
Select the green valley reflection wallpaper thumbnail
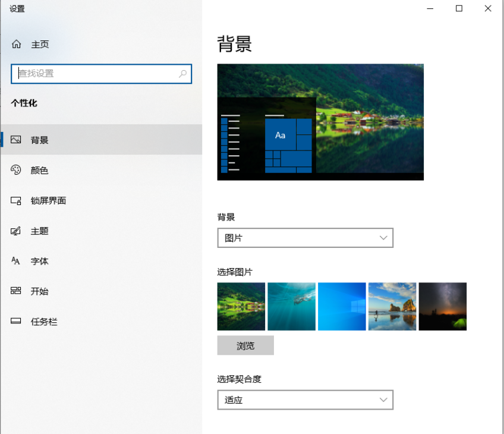[241, 306]
